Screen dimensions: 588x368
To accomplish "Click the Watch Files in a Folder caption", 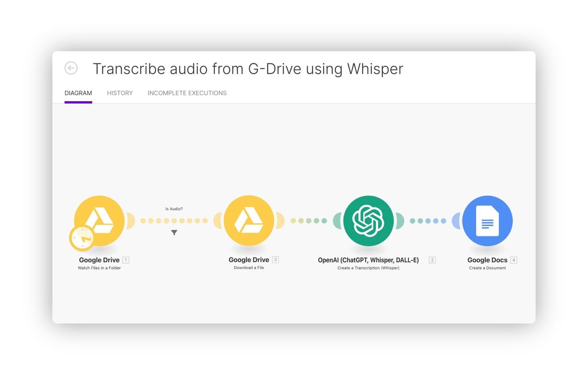I will click(x=99, y=268).
